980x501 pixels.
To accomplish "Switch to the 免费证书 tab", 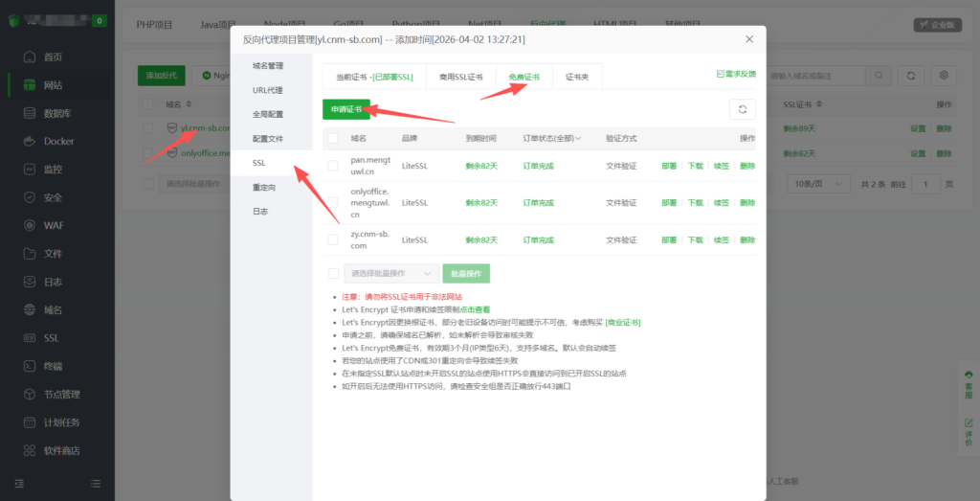I will (x=523, y=77).
